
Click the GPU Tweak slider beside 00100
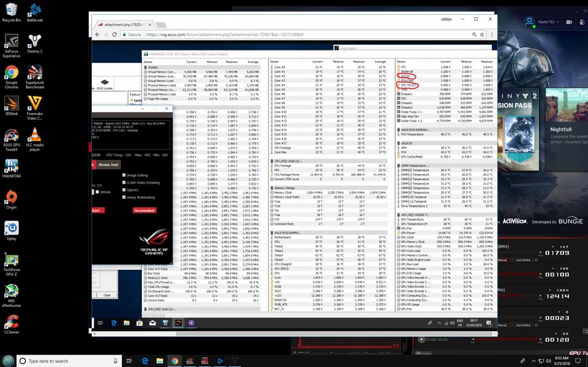[x=518, y=275]
